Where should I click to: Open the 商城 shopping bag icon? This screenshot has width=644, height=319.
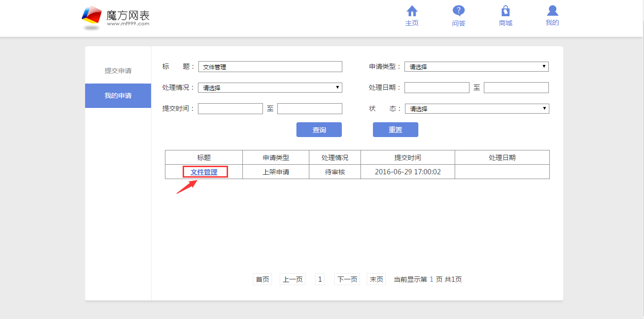coord(505,11)
